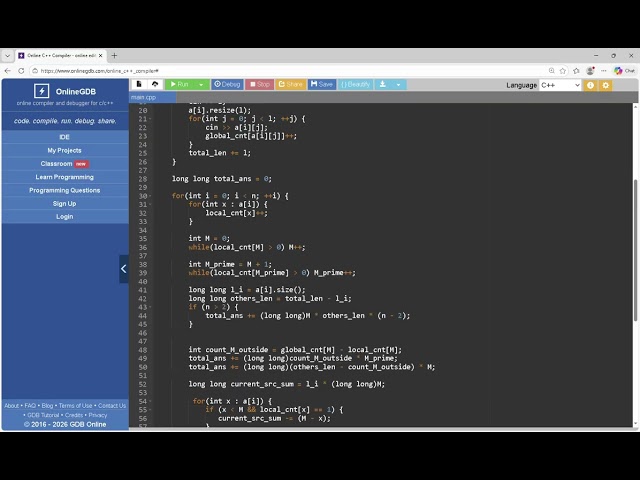The image size is (640, 480).
Task: Beautify the source code
Action: pyautogui.click(x=355, y=84)
